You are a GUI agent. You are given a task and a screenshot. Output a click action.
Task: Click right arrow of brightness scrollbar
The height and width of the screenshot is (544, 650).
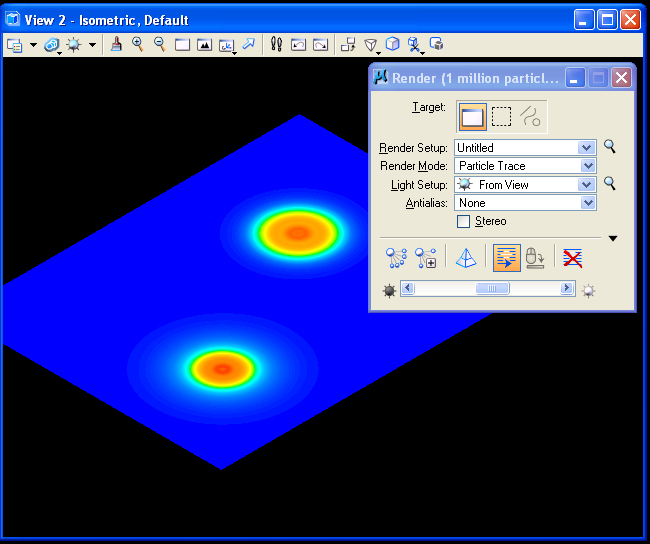pos(566,288)
